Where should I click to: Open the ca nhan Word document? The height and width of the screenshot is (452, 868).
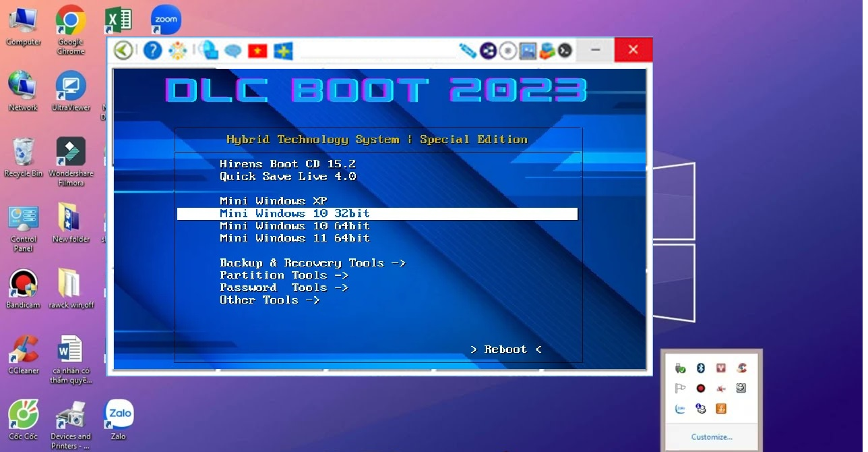71,359
